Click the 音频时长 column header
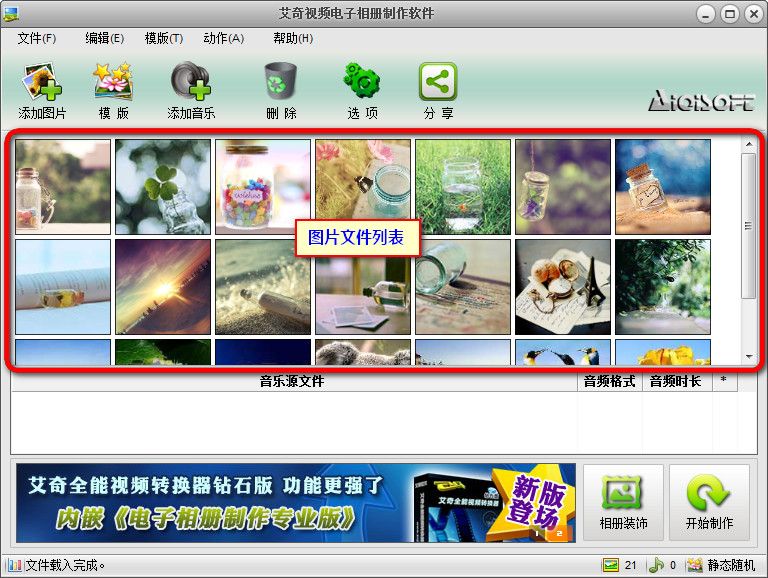This screenshot has width=768, height=578. pyautogui.click(x=675, y=381)
